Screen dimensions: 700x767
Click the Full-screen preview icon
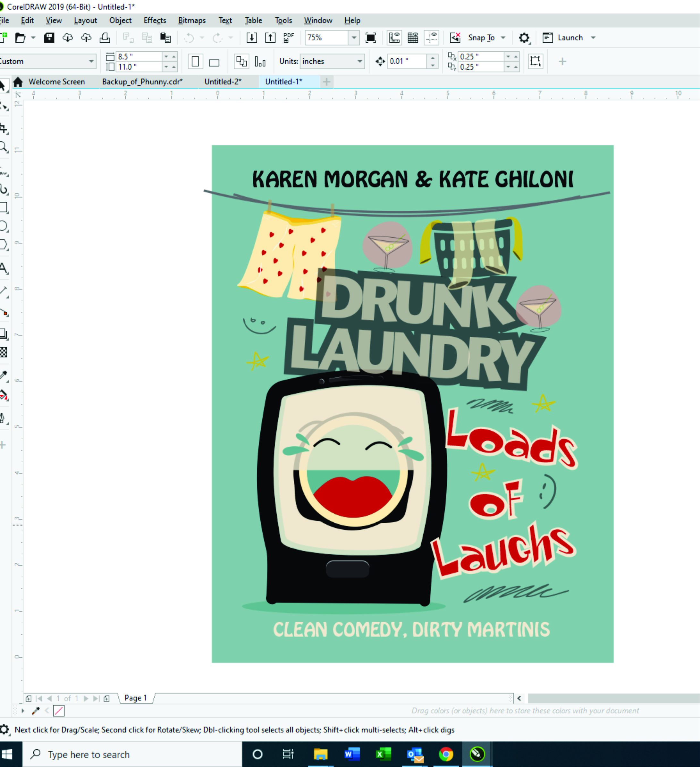[x=371, y=38]
